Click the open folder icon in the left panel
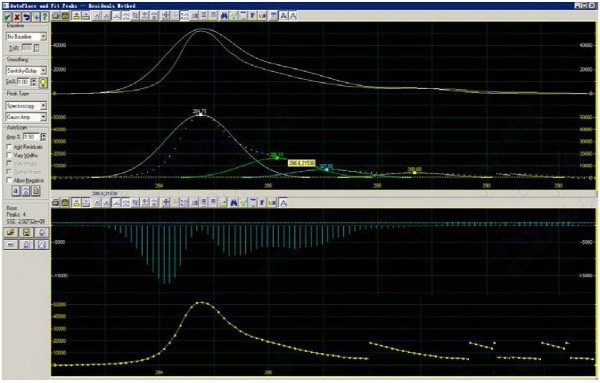Screen dimensions: 600x383 11,232
